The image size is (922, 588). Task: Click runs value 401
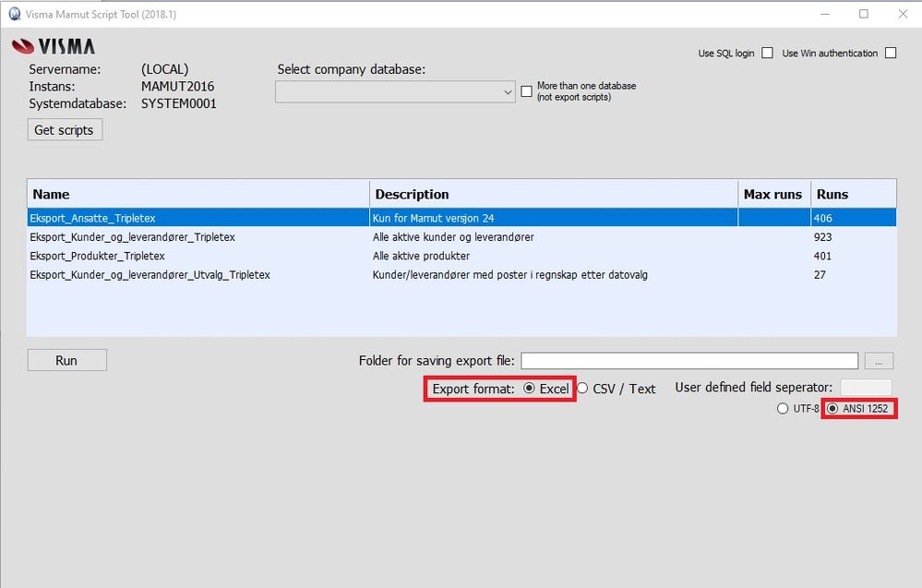(822, 256)
